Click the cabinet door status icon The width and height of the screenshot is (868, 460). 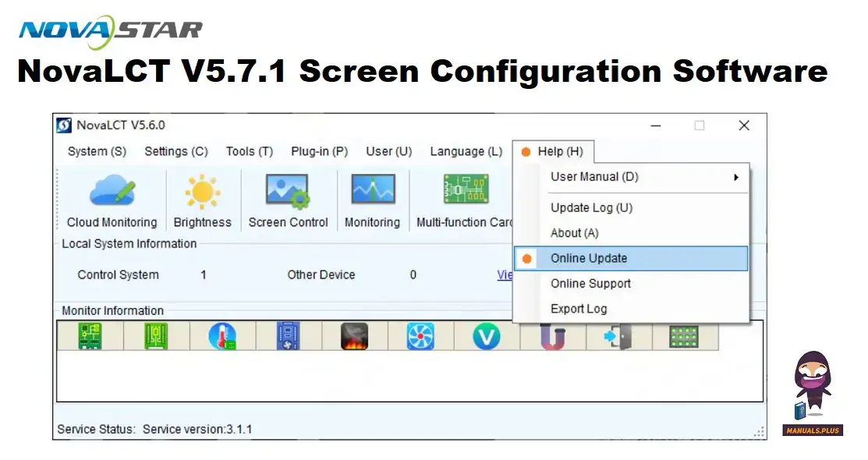point(618,337)
